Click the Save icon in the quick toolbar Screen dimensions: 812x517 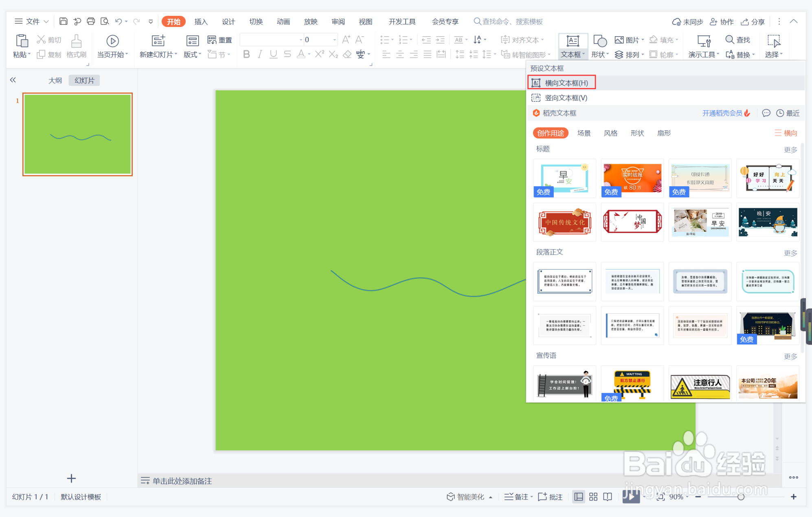tap(63, 21)
